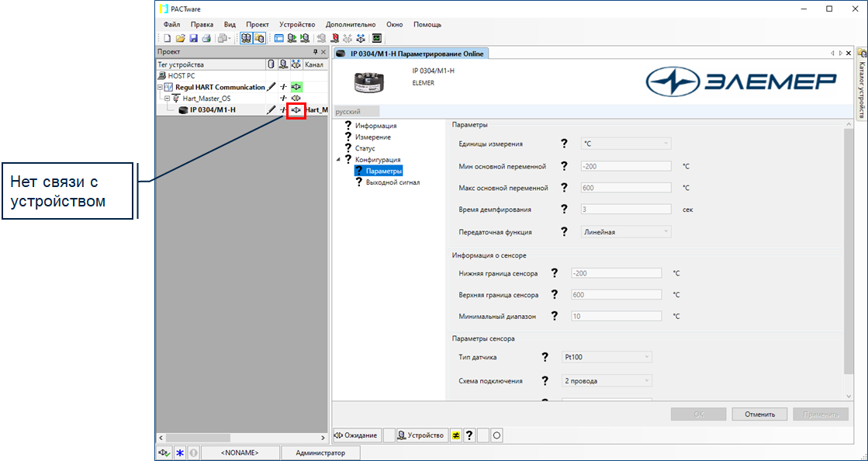Click the Отменить button
The width and height of the screenshot is (868, 461).
click(759, 414)
